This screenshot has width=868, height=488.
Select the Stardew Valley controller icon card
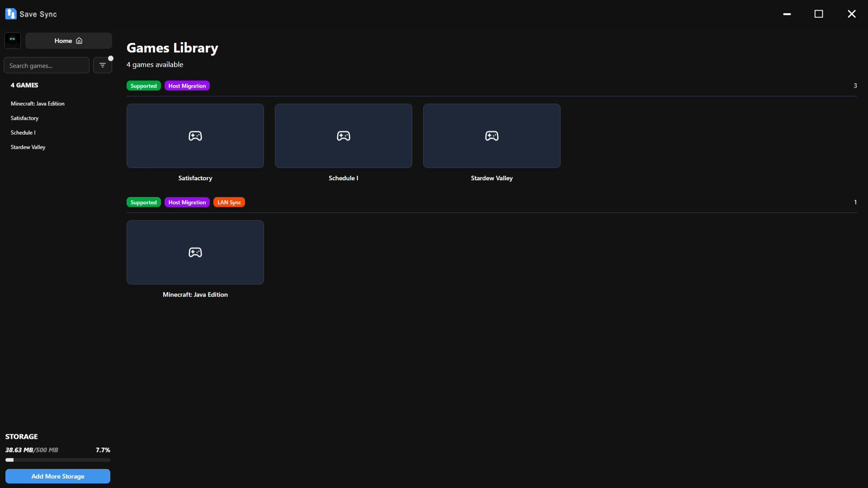(x=492, y=136)
